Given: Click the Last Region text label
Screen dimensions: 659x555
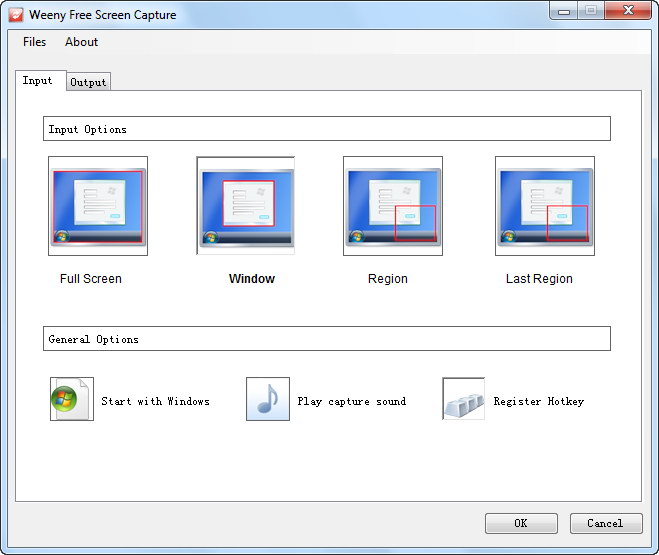Looking at the screenshot, I should (x=539, y=279).
